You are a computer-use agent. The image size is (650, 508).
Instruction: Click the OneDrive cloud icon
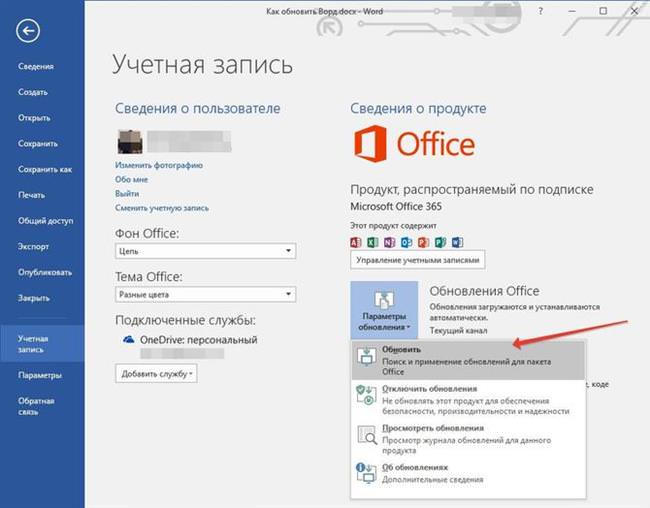129,340
